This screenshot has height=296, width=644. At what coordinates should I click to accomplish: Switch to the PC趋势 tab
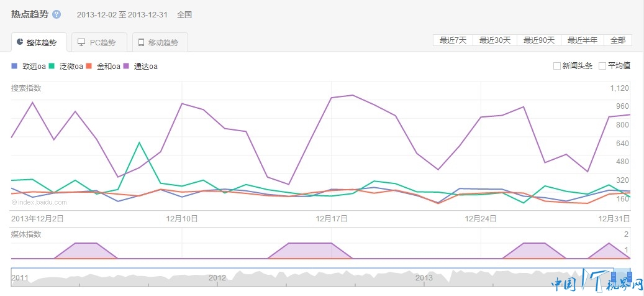pos(99,42)
